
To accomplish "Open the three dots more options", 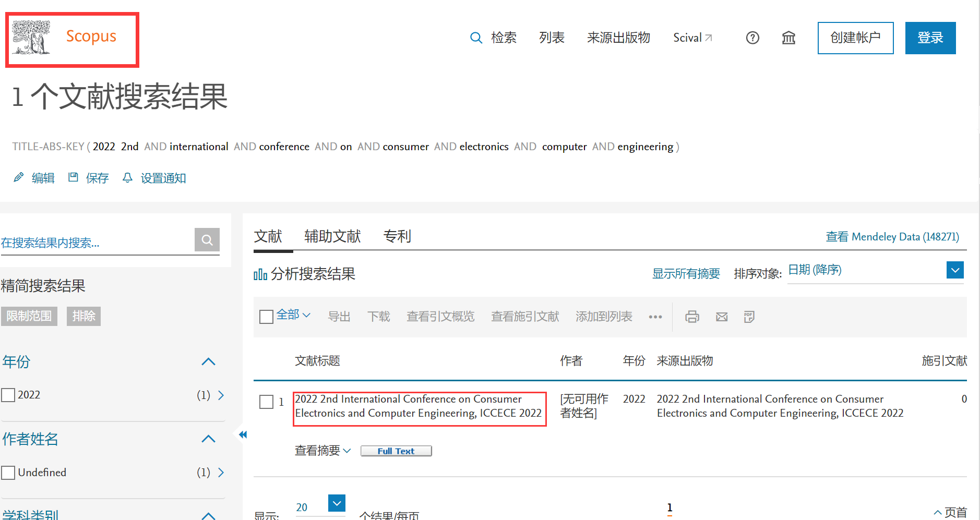I will (655, 317).
